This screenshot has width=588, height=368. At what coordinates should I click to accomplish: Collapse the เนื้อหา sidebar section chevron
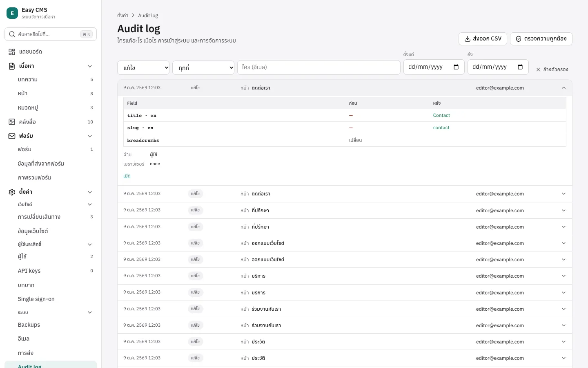[x=90, y=66]
